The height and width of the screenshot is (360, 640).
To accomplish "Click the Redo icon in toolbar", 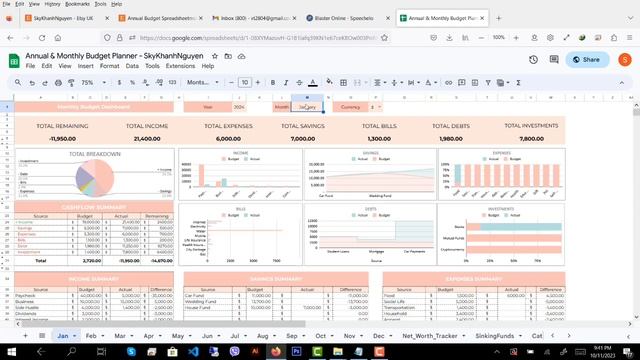I will (45, 83).
